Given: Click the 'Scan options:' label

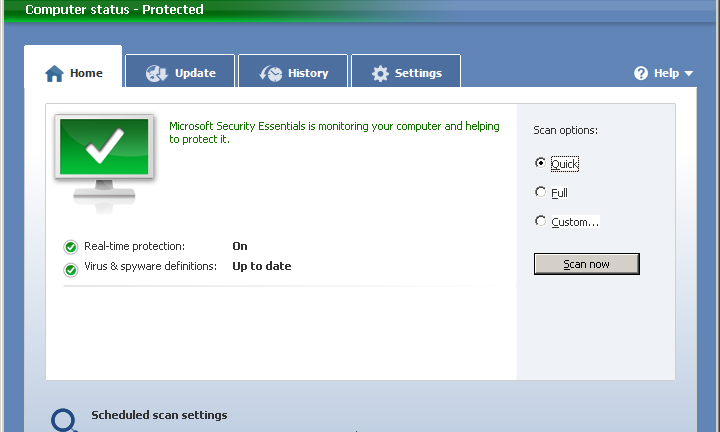Looking at the screenshot, I should click(566, 130).
